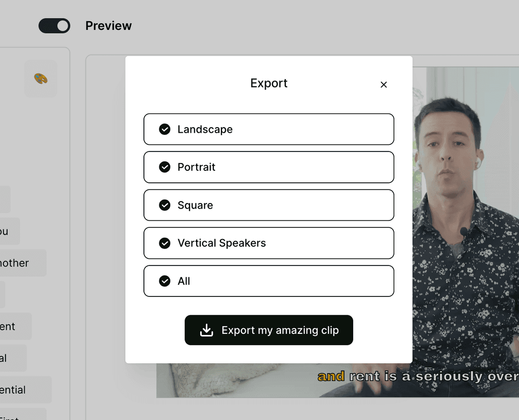Click the checkmark icon beside Vertical Speakers
This screenshot has width=519, height=420.
165,243
